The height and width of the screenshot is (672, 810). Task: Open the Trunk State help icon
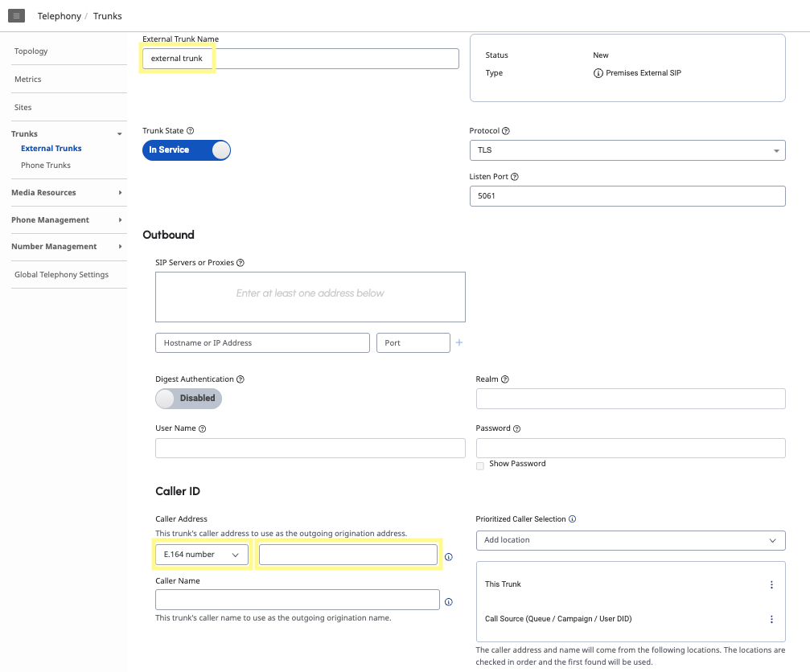click(x=191, y=131)
